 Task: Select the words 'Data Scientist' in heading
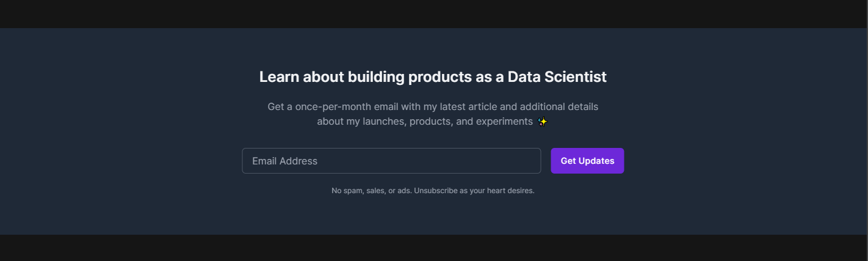point(557,77)
